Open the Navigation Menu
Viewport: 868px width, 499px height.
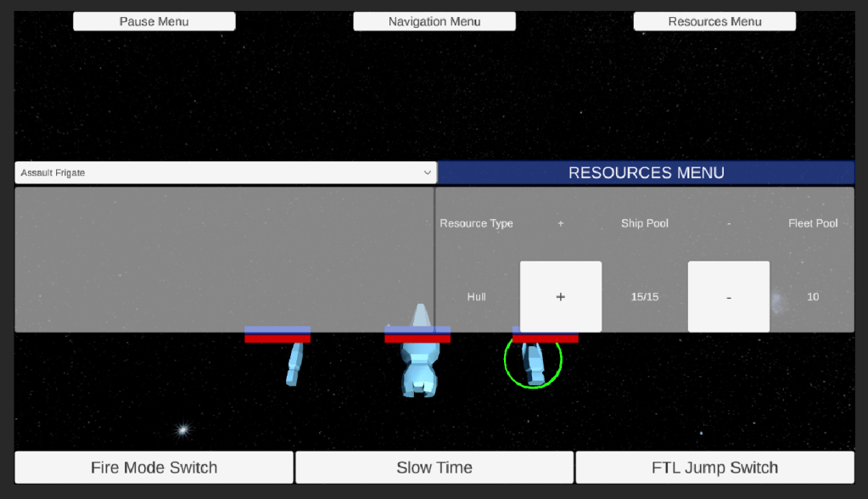pos(434,21)
